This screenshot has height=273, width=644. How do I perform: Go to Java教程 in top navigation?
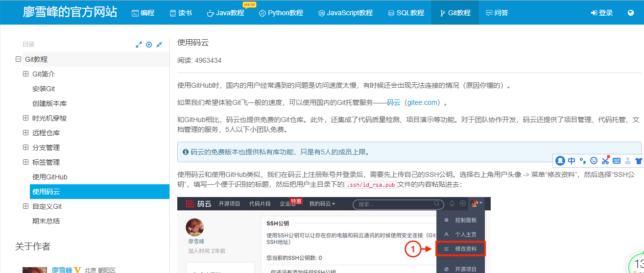pos(225,13)
